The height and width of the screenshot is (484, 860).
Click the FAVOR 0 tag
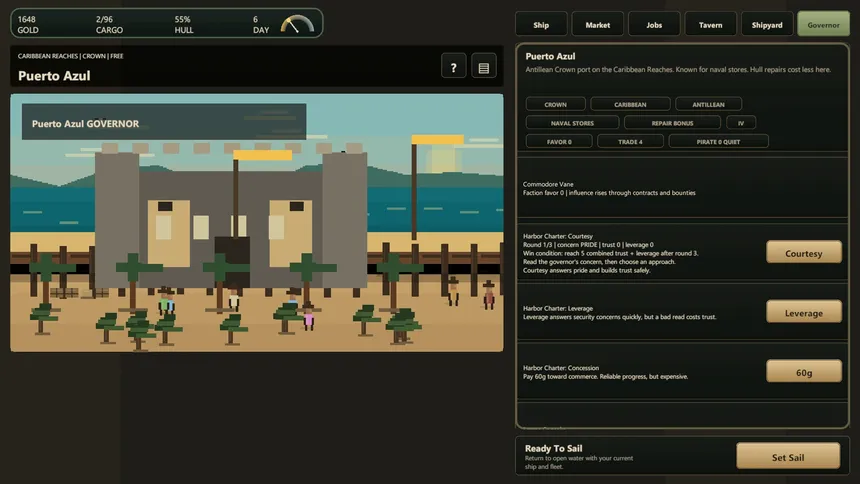[559, 142]
